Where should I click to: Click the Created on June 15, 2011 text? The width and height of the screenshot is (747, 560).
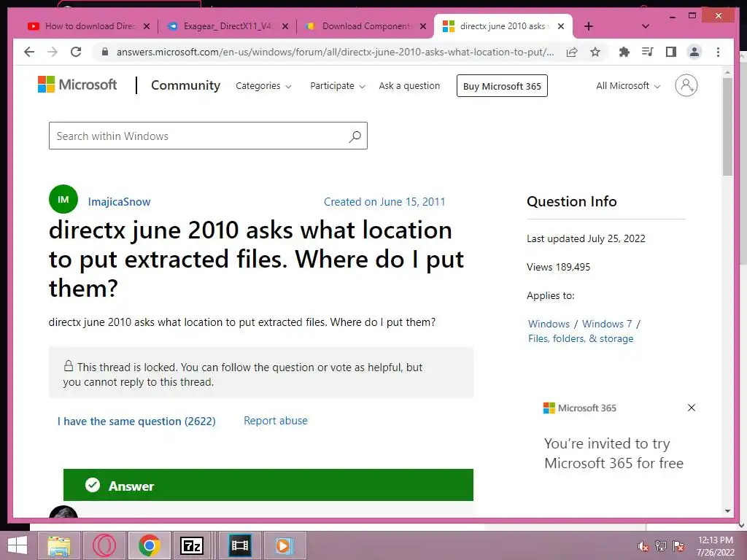[384, 202]
